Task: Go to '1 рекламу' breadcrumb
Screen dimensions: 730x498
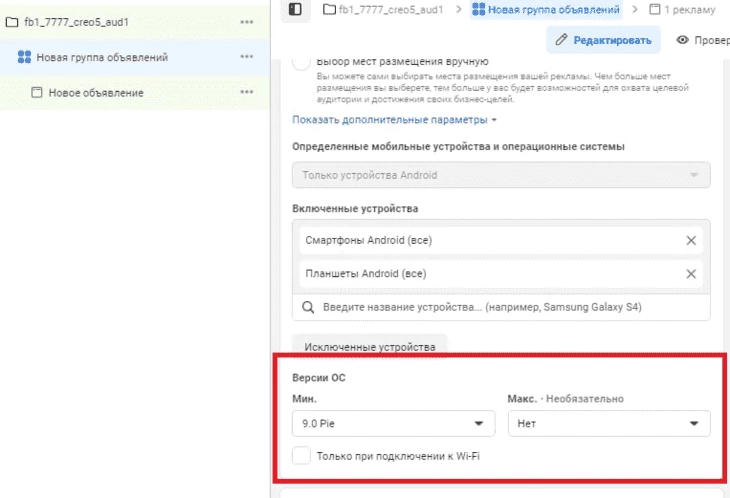Action: (682, 9)
